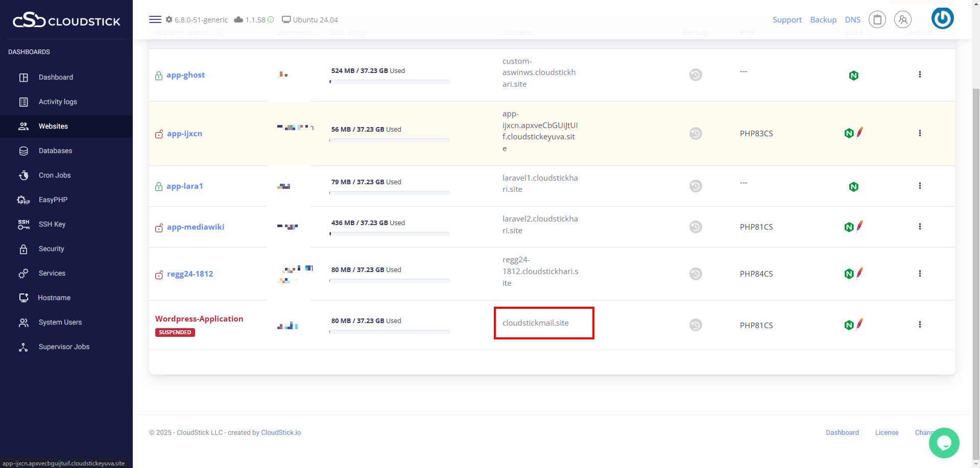Click the hamburger menu icon in header
Screen dimensions: 980x468
coord(155,19)
